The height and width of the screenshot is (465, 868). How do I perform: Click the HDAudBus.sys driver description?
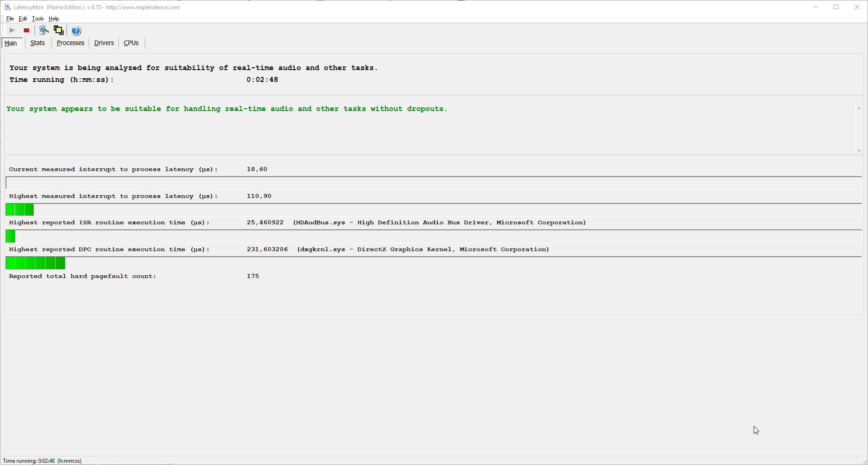[x=439, y=222]
